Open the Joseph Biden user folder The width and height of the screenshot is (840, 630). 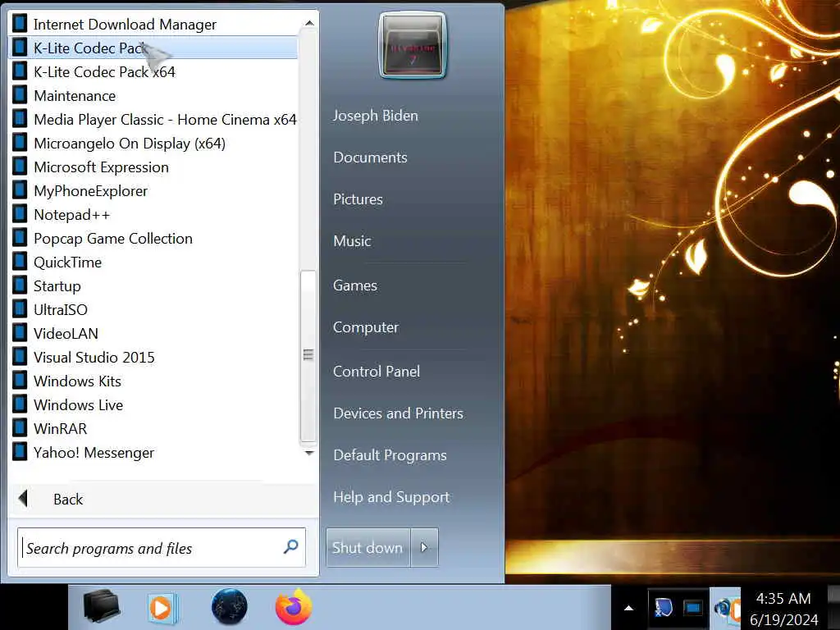[376, 116]
